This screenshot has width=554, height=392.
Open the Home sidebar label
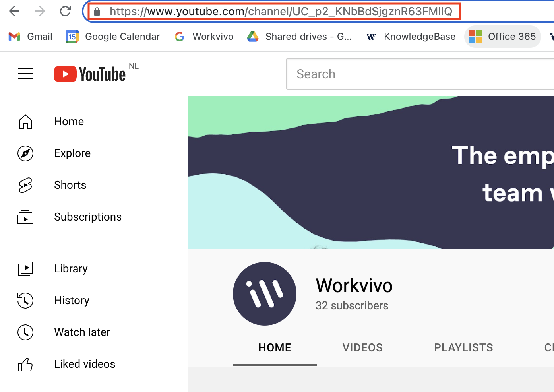point(69,122)
